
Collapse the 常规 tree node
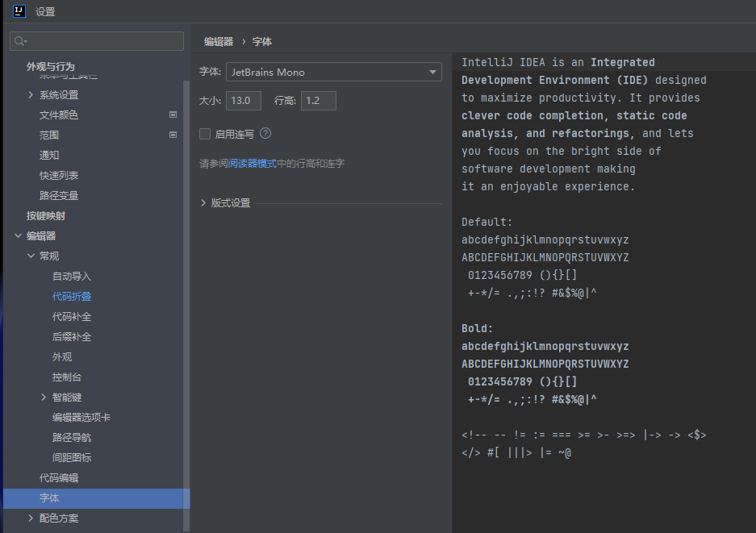31,256
